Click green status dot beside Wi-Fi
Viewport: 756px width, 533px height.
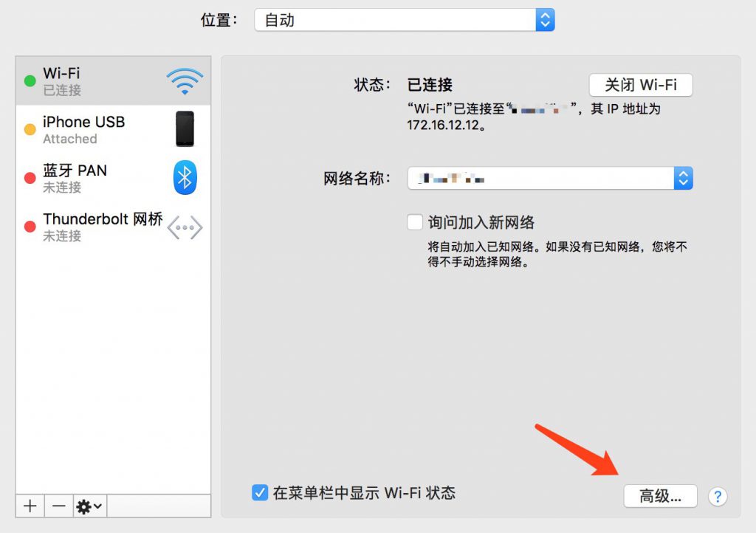30,80
